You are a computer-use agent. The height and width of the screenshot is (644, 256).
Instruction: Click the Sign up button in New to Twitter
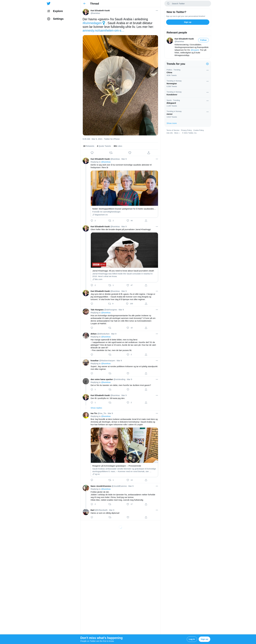(188, 22)
